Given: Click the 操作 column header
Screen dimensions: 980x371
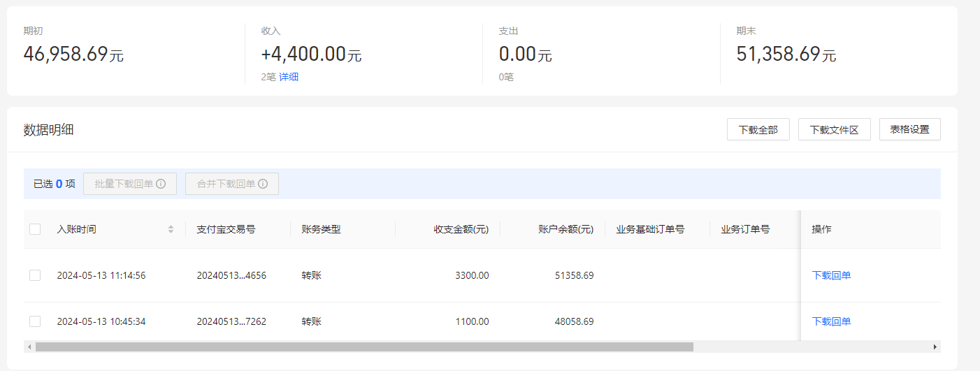Looking at the screenshot, I should pos(821,229).
